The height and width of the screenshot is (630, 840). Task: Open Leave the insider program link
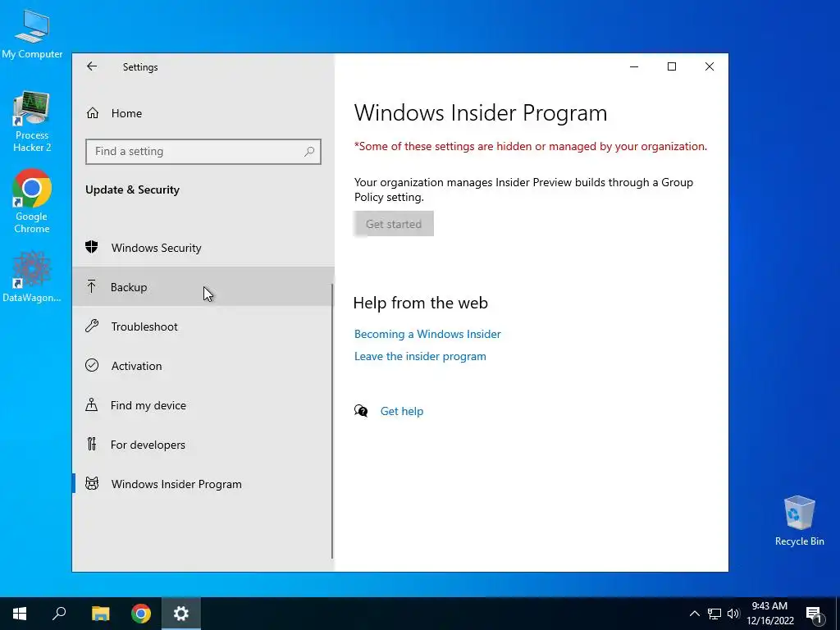pyautogui.click(x=420, y=356)
